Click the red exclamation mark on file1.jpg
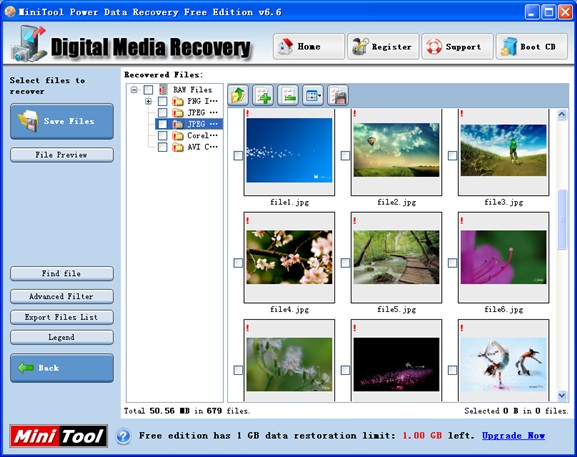Viewport: 577px width, 457px height. point(248,113)
